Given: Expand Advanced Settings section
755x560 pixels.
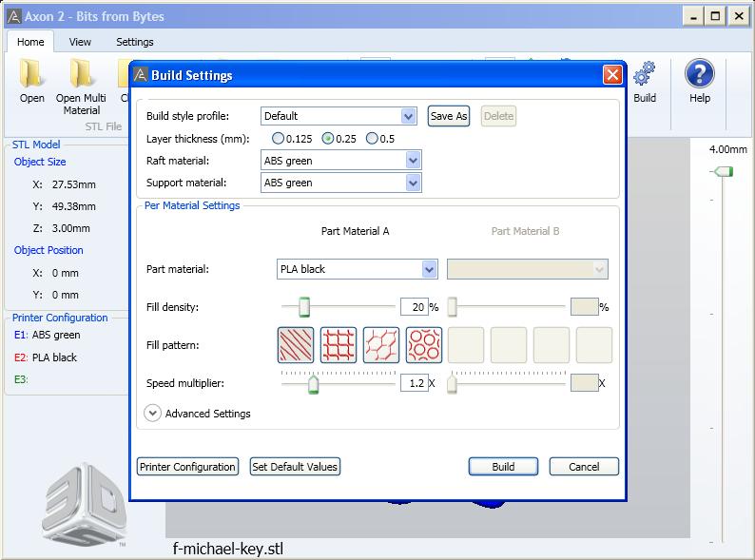Looking at the screenshot, I should [x=153, y=414].
